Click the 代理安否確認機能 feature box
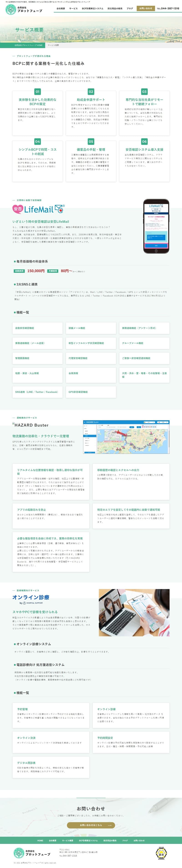The width and height of the screenshot is (182, 868). click(91, 359)
